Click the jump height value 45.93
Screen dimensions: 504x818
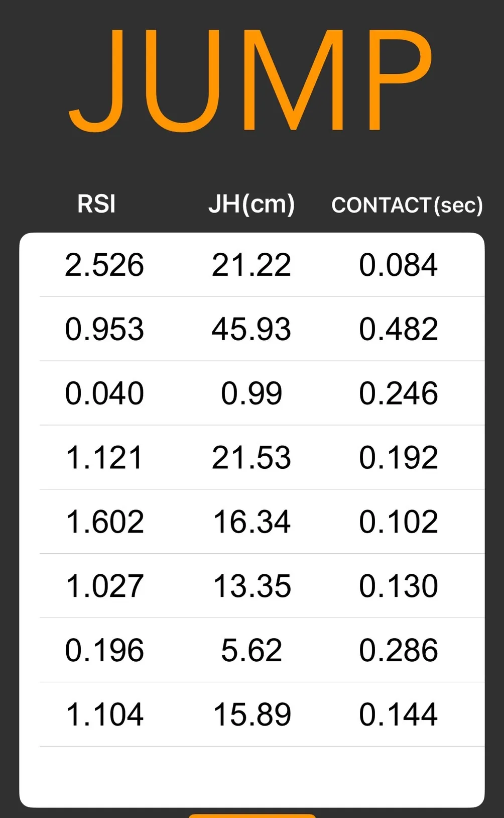(x=251, y=329)
